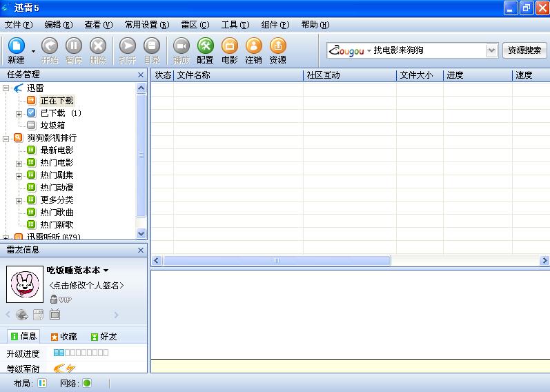Click the 文件大小 column header
The width and height of the screenshot is (550, 392).
[x=420, y=75]
